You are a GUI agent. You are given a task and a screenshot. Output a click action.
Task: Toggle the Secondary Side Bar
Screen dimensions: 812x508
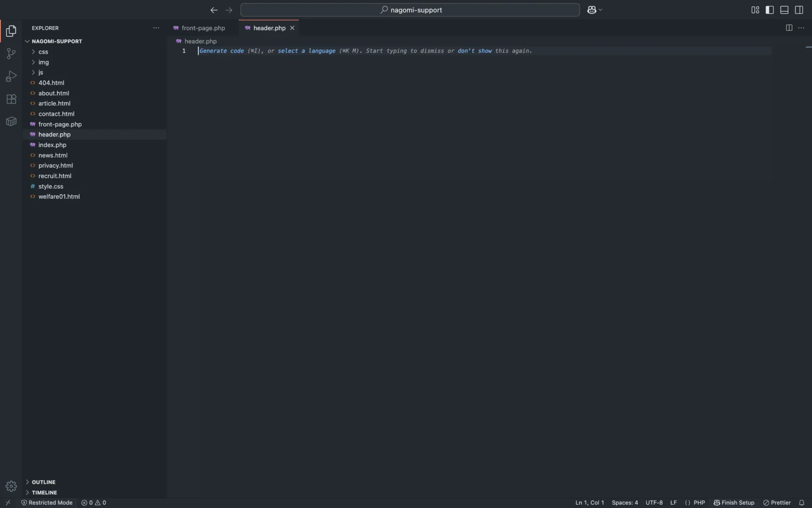pos(799,10)
